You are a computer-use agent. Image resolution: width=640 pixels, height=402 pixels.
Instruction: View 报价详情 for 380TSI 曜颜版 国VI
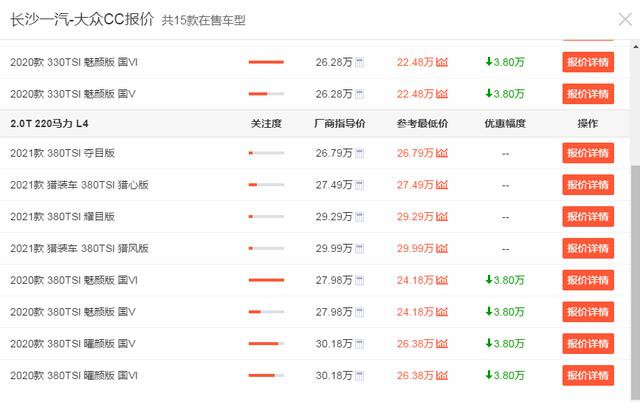coord(588,375)
